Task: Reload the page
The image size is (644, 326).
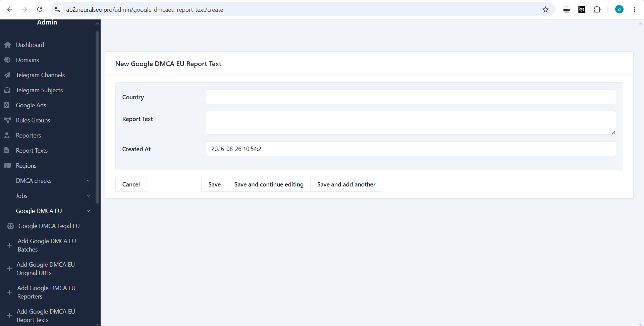Action: [40, 9]
